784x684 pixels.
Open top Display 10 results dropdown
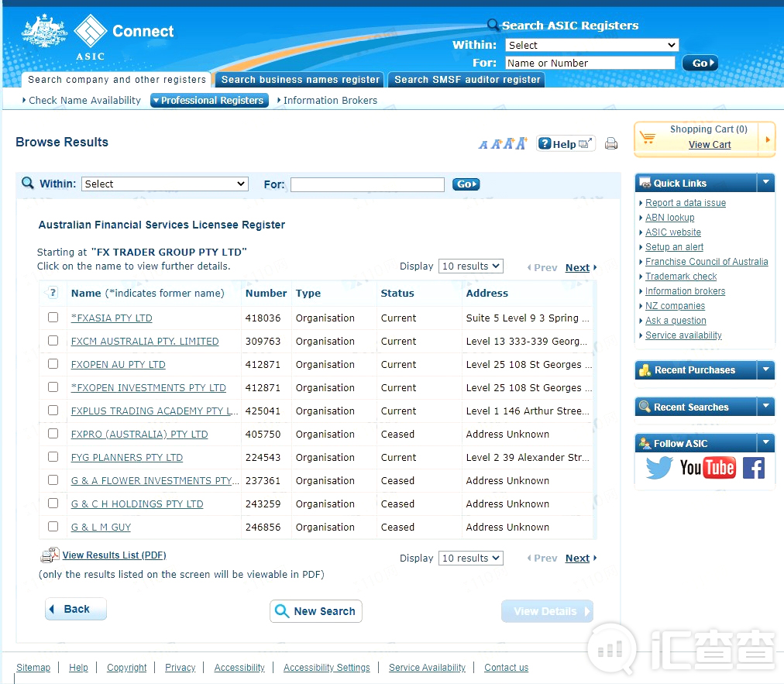coord(470,266)
